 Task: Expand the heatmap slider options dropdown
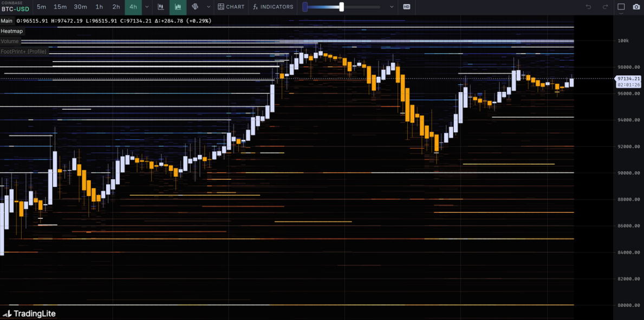[392, 7]
